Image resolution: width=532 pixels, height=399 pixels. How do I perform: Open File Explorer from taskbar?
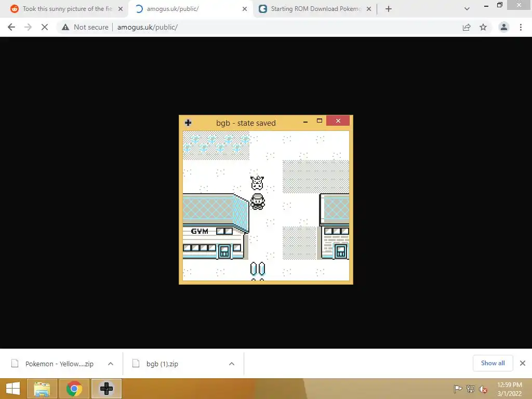tap(42, 389)
